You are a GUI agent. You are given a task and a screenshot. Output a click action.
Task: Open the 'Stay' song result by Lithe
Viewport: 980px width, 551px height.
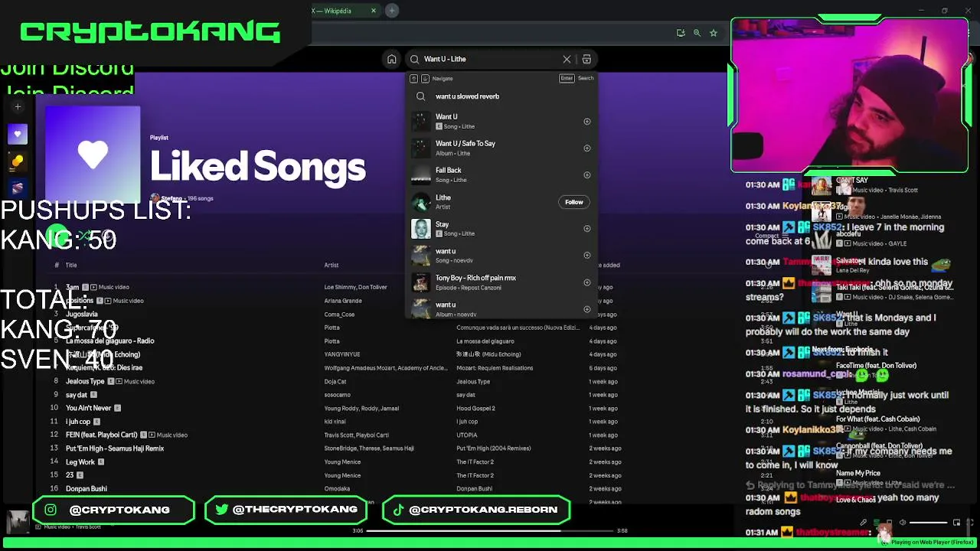[x=501, y=229]
